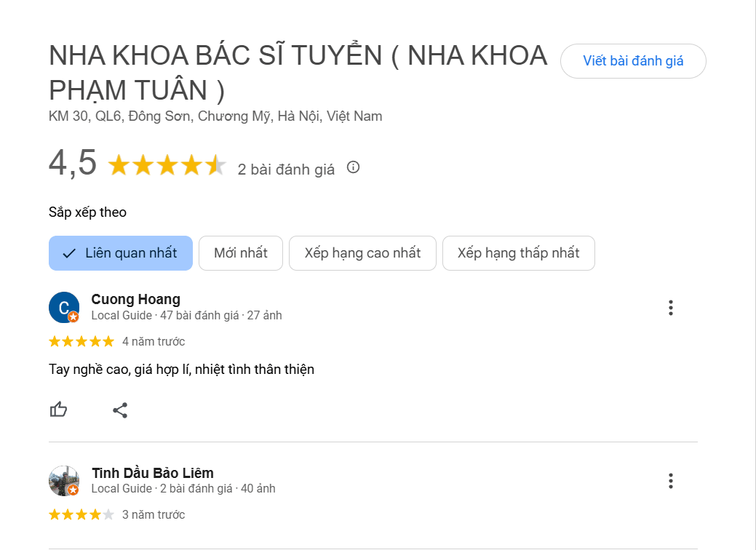Image resolution: width=756 pixels, height=550 pixels.
Task: Open Tinh Dầu Bảo Liêm's reviewer profile name
Action: coord(151,472)
